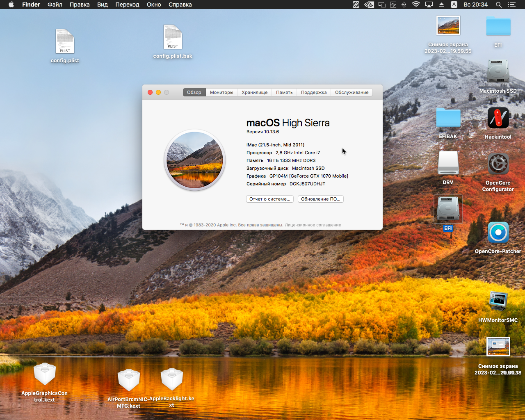Click the Wi-Fi icon in menu bar

pos(416,5)
